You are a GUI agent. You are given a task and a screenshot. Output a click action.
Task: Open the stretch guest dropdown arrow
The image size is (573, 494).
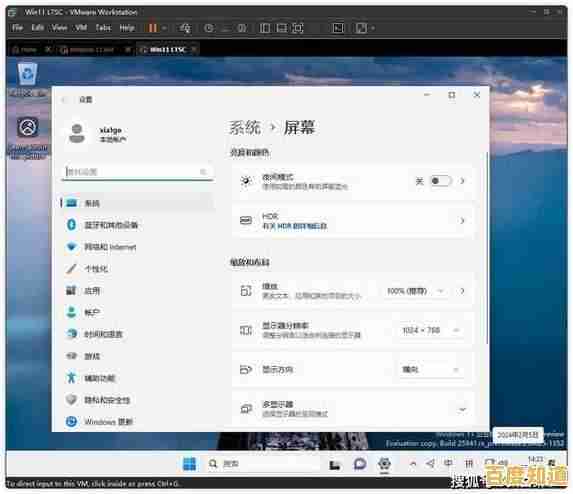tap(373, 28)
